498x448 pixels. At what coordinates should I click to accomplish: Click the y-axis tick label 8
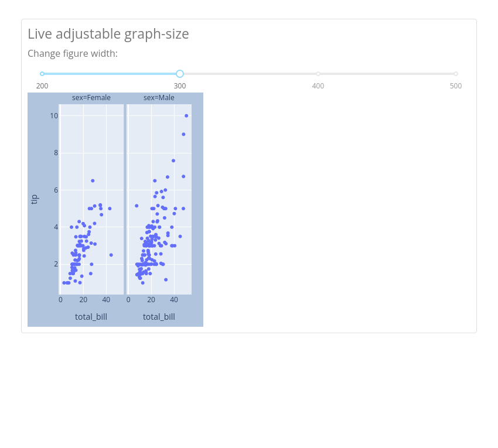coord(56,153)
